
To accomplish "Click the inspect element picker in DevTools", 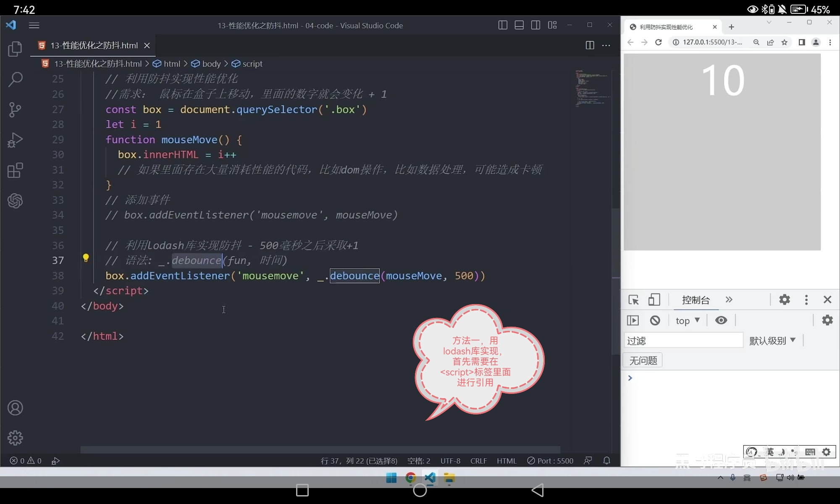I will (633, 300).
